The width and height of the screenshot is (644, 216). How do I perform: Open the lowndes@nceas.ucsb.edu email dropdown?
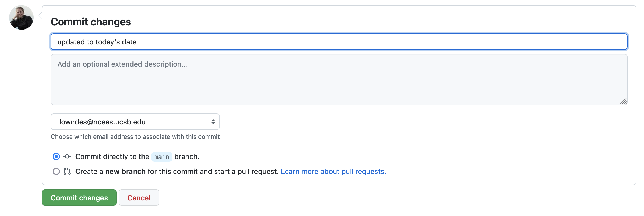(135, 122)
